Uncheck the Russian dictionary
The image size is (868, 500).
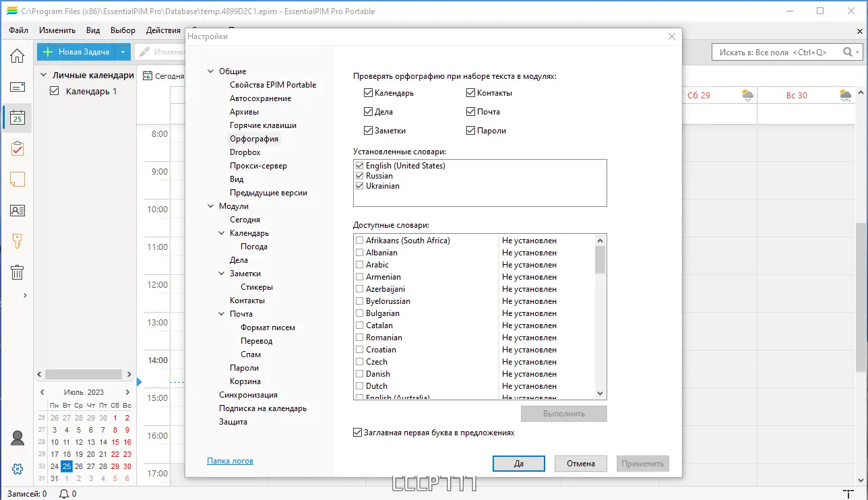point(360,176)
